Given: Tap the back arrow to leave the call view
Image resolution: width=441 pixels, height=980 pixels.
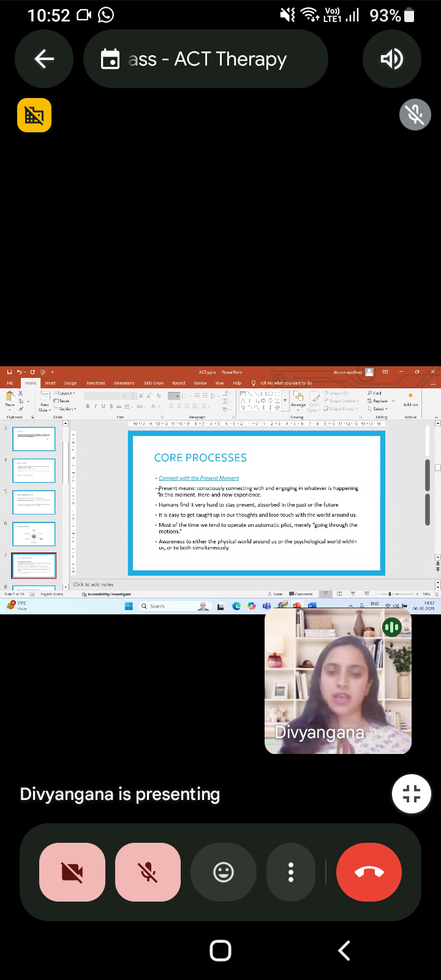Looking at the screenshot, I should click(x=44, y=59).
